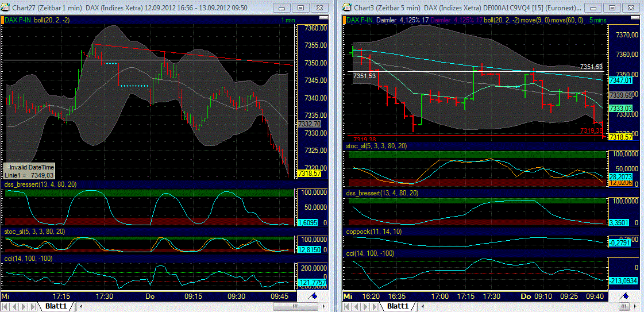Go to next sheet in Chart27
The width and height of the screenshot is (644, 312).
[24, 306]
